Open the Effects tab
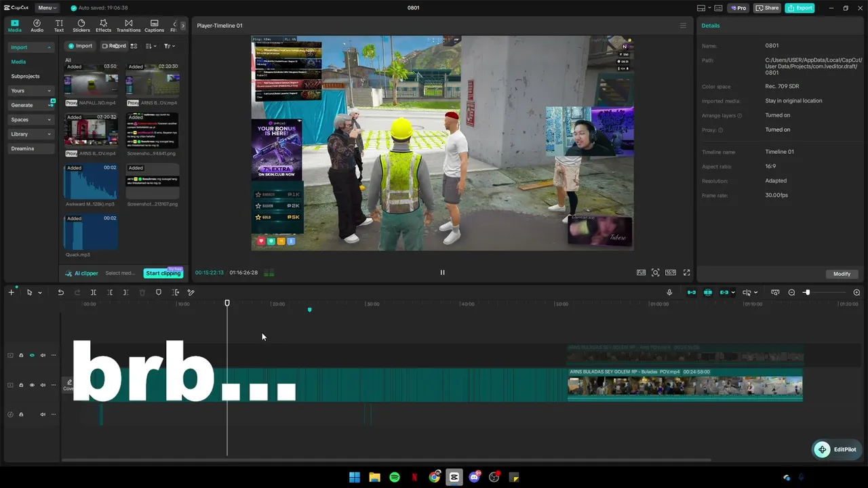 tap(103, 26)
